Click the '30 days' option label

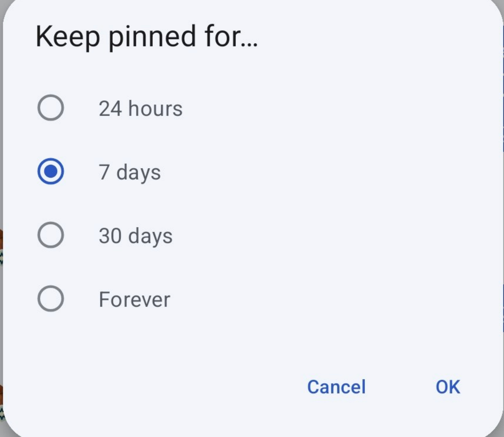[x=136, y=236]
